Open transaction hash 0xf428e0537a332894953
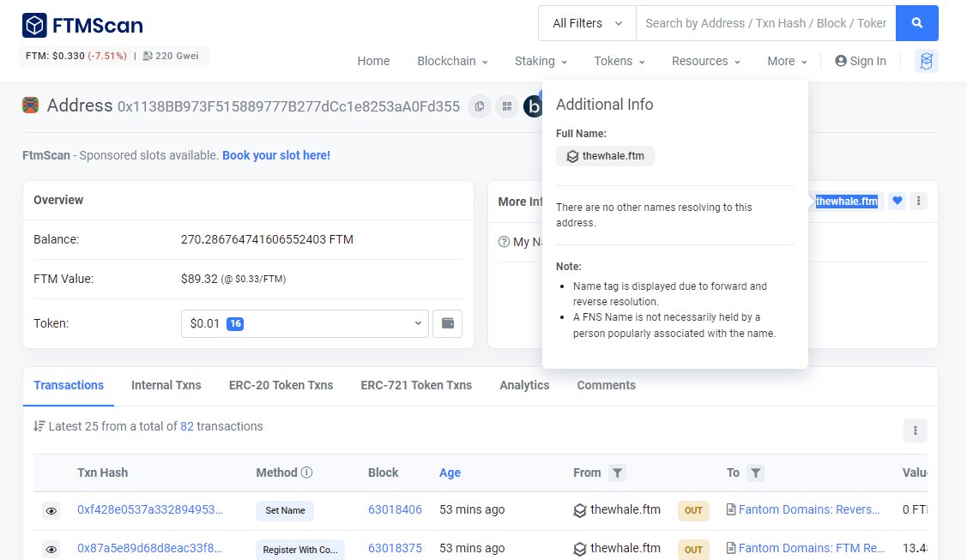The width and height of the screenshot is (967, 560). [150, 509]
